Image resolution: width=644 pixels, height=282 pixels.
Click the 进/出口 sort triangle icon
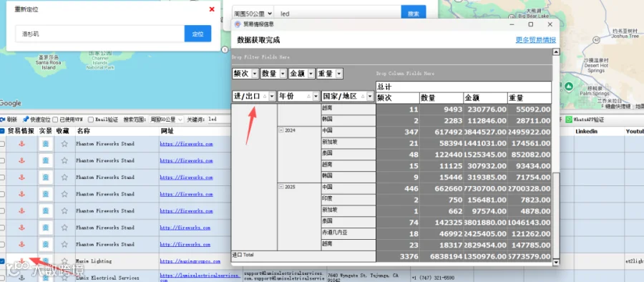[x=265, y=96]
